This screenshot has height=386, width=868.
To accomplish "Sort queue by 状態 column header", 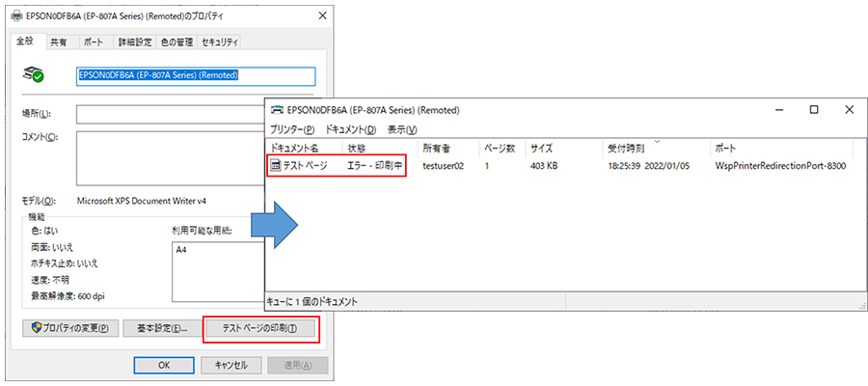I will (x=382, y=149).
